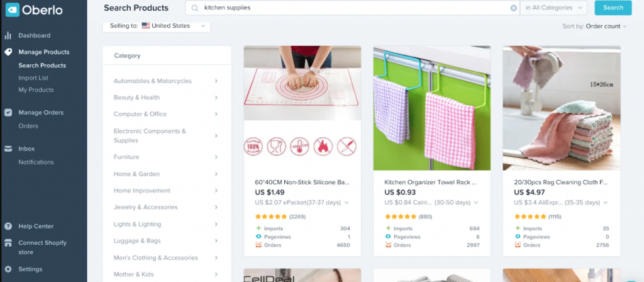Open Manage Products in the sidebar

tap(44, 52)
